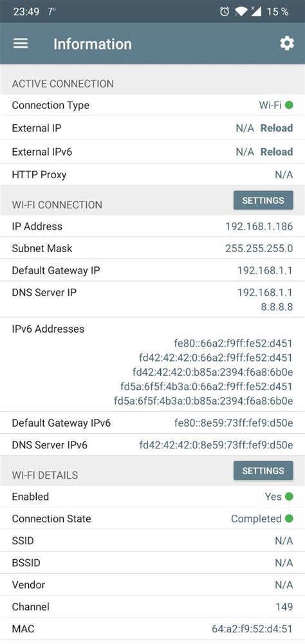Select the IP Address 192.168.1.186 row
The image size is (305, 644).
(152, 226)
